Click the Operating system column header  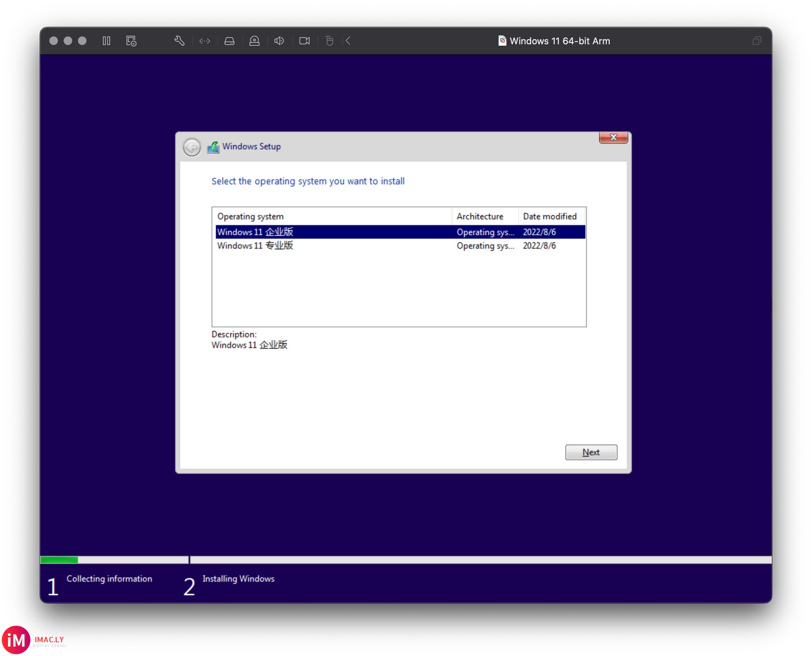(332, 216)
